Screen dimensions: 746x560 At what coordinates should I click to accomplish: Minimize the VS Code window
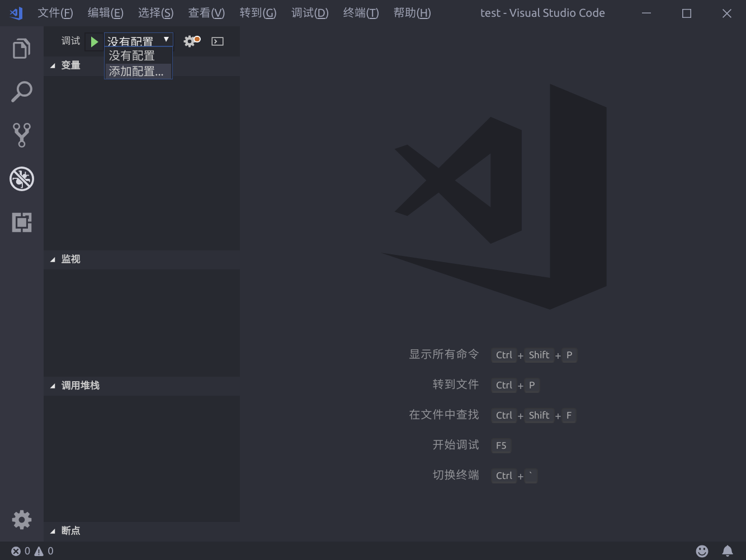pos(646,13)
